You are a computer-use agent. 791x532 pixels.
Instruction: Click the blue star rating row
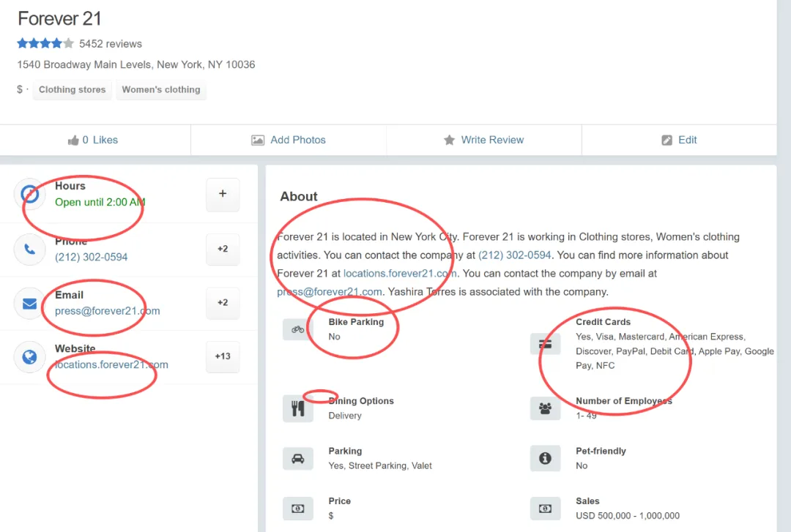[x=45, y=43]
